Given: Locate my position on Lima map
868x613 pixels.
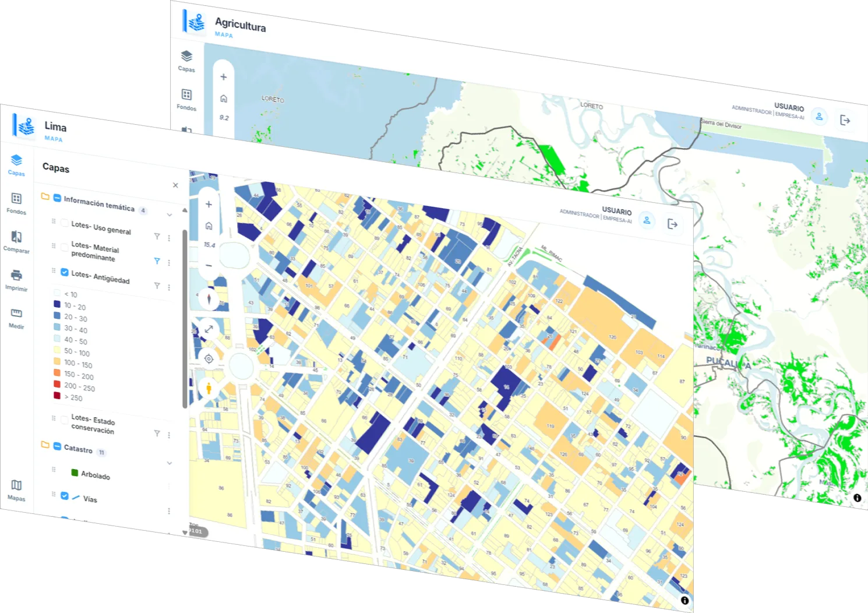Looking at the screenshot, I should point(209,359).
